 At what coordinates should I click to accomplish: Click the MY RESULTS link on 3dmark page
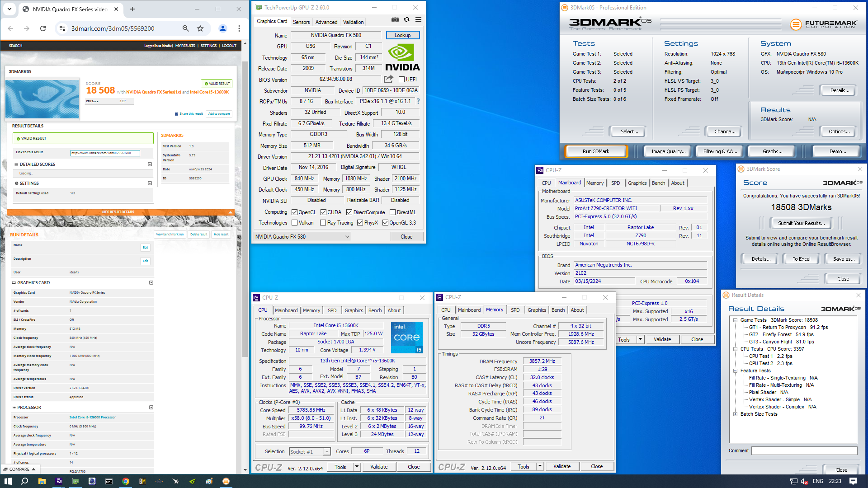click(x=185, y=46)
